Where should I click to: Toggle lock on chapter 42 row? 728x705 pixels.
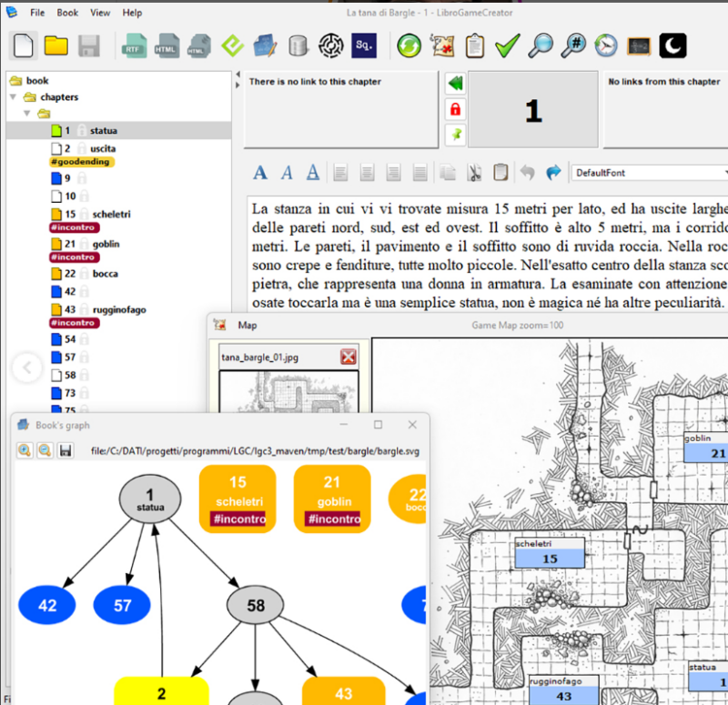(85, 291)
